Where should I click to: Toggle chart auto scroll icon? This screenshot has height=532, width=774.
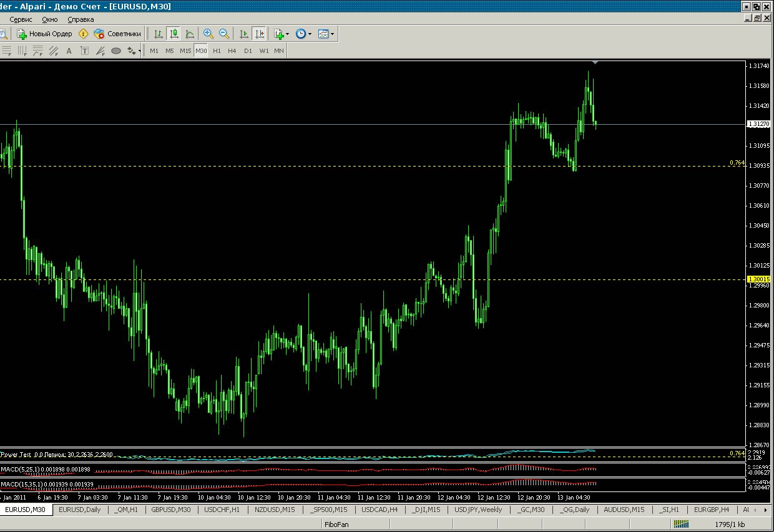tap(244, 34)
